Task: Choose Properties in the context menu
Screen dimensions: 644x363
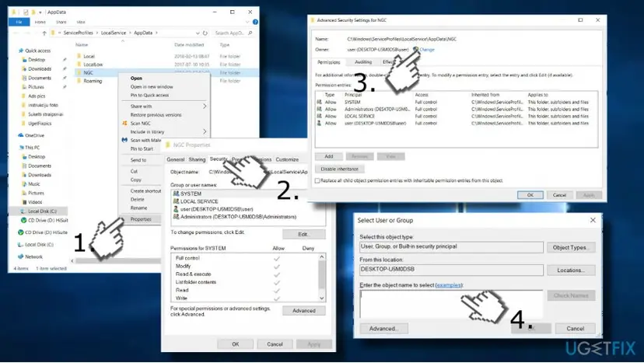Action: [x=141, y=219]
